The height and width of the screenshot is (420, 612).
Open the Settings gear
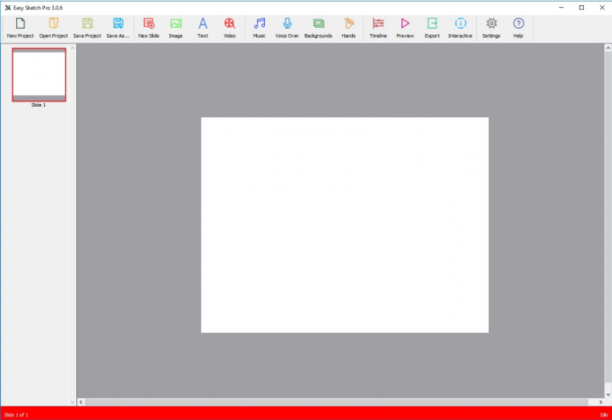(x=491, y=28)
